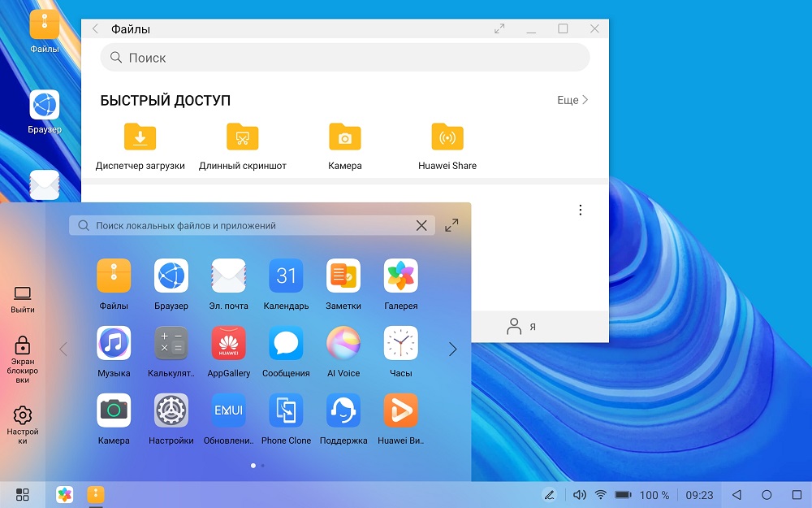Open Настройки from the launcher sidebar

click(22, 425)
